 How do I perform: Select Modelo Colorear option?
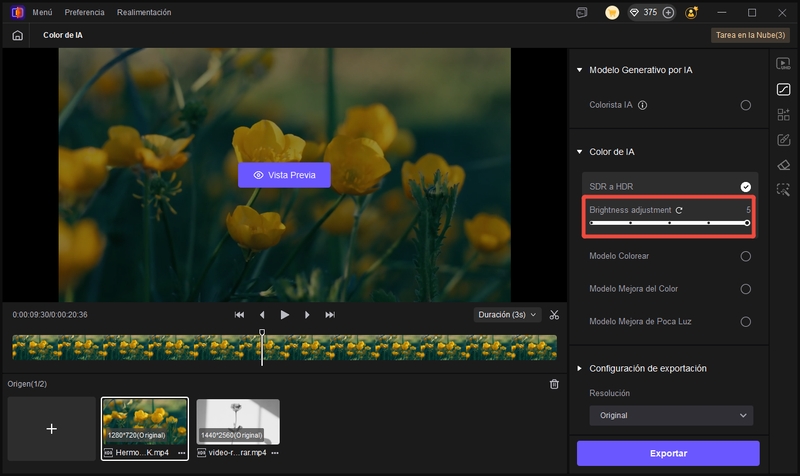(745, 256)
